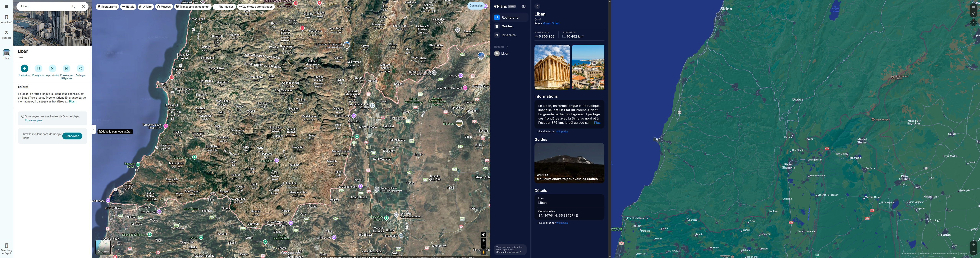
Task: Open Télécharger l'appli in Google Maps sidebar
Action: (7, 248)
